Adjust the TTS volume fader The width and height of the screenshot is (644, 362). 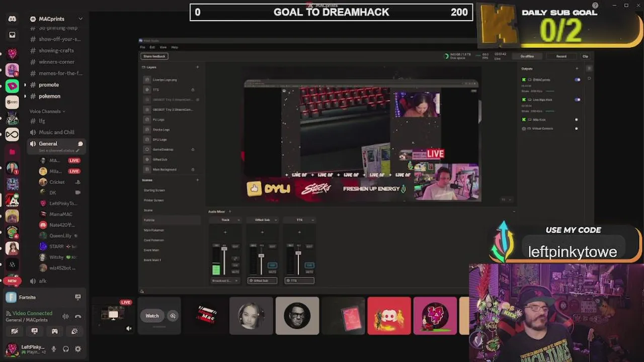[x=298, y=253]
